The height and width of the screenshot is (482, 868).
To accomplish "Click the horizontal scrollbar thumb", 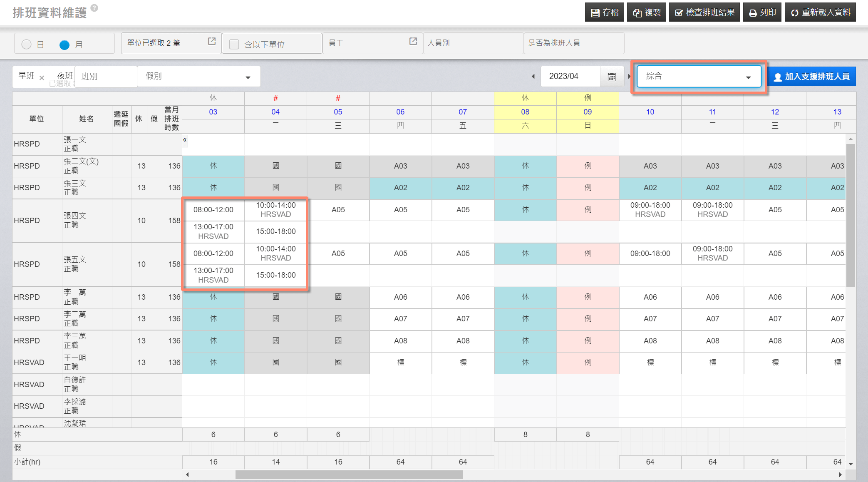I will point(349,475).
